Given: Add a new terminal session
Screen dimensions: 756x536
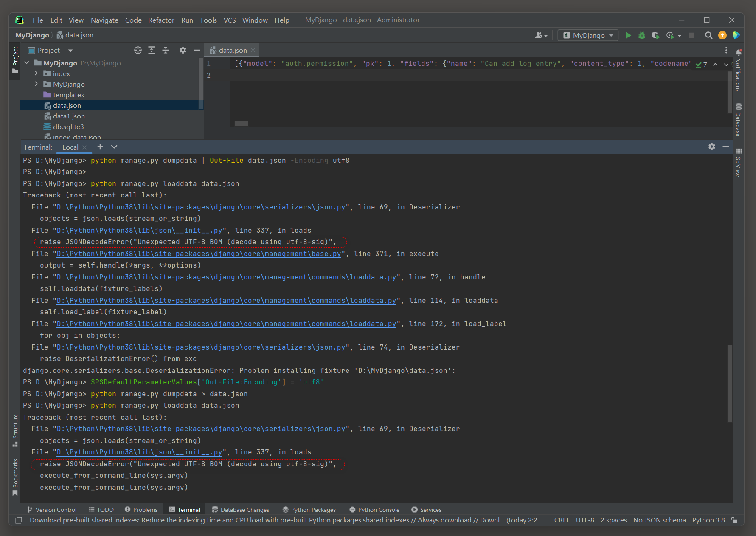Looking at the screenshot, I should pyautogui.click(x=100, y=147).
